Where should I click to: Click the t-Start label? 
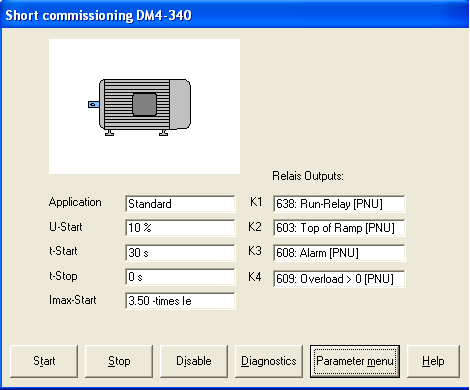[63, 251]
